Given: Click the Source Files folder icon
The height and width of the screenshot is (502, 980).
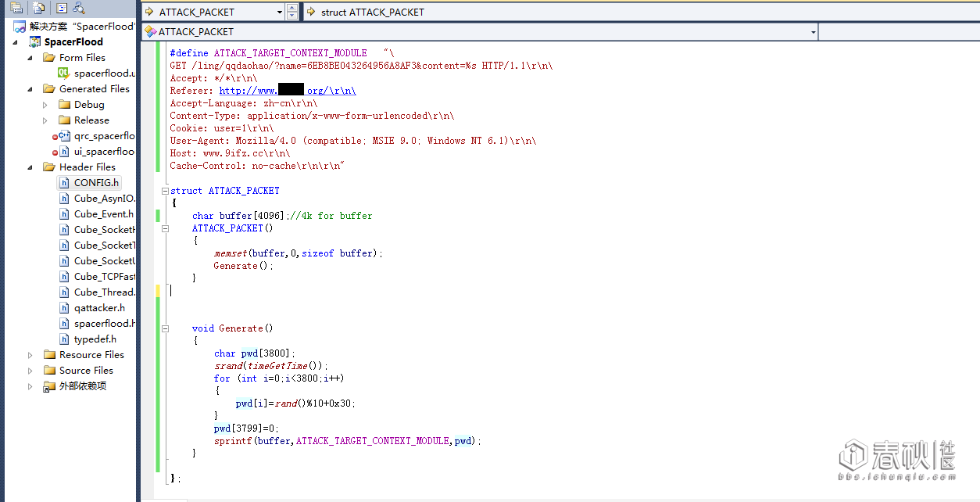Looking at the screenshot, I should pos(49,370).
